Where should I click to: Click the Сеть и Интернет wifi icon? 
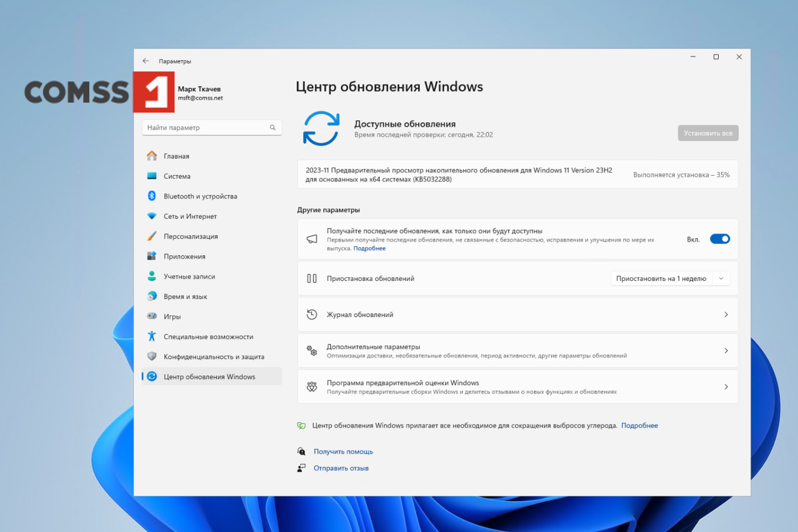tap(152, 216)
